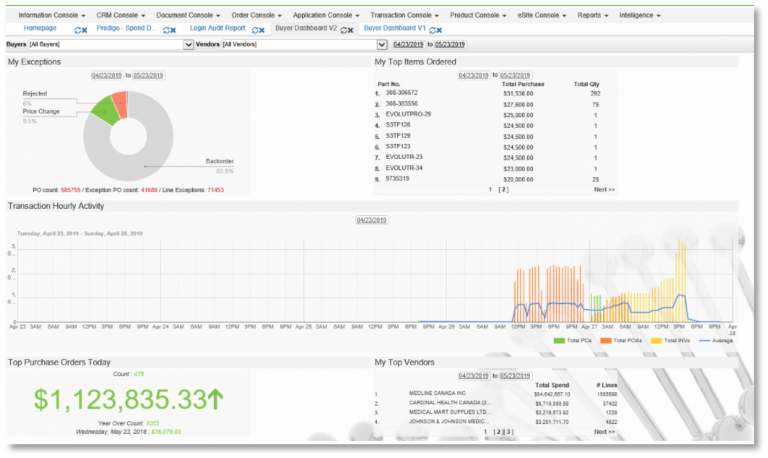Toggle the Total INVs legend swatch
Viewport: 768px width, 458px height.
[656, 340]
